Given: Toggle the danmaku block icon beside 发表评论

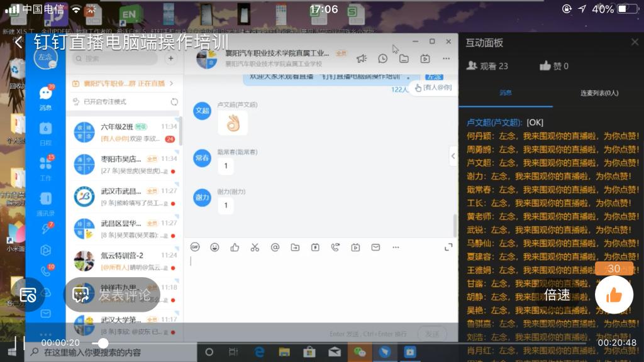Looking at the screenshot, I should (28, 295).
